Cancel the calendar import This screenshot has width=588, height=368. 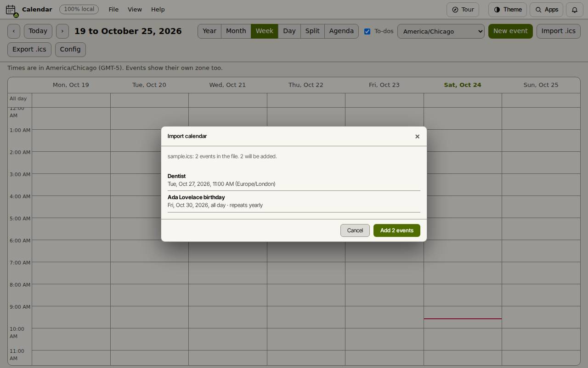tap(355, 230)
